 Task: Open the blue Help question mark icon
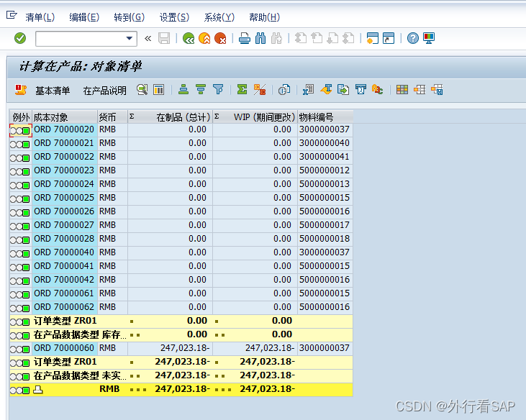click(x=413, y=38)
